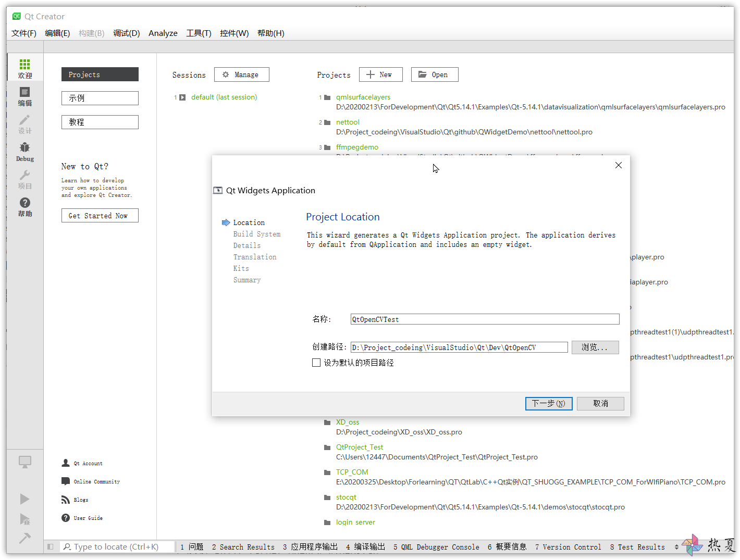Click the Start Debugging play-with-bug icon
The image size is (740, 560).
(x=24, y=519)
